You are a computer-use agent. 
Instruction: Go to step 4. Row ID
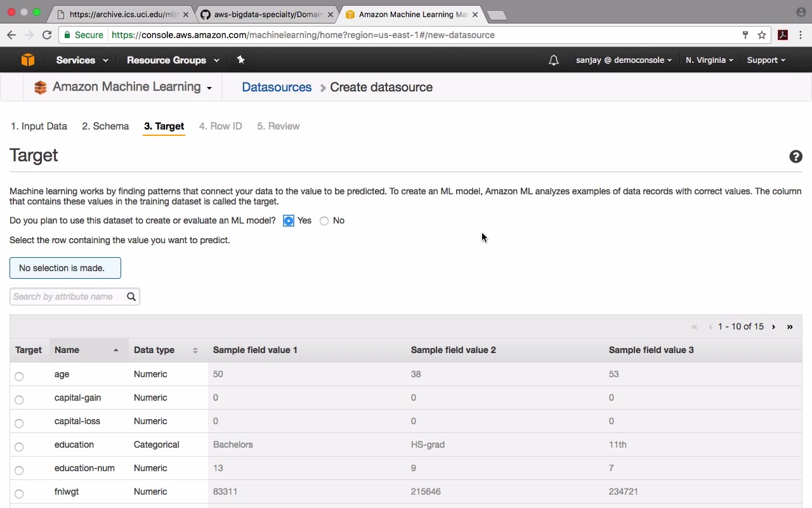click(x=220, y=126)
